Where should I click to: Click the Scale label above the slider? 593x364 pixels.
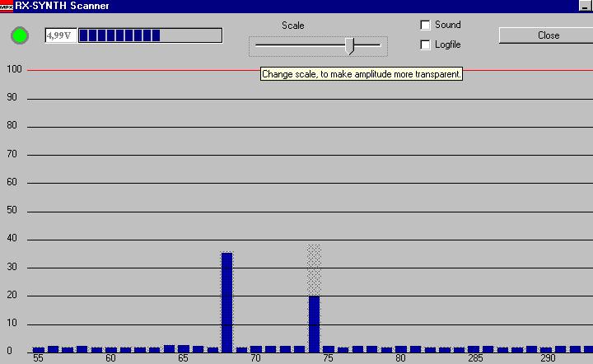coord(292,26)
